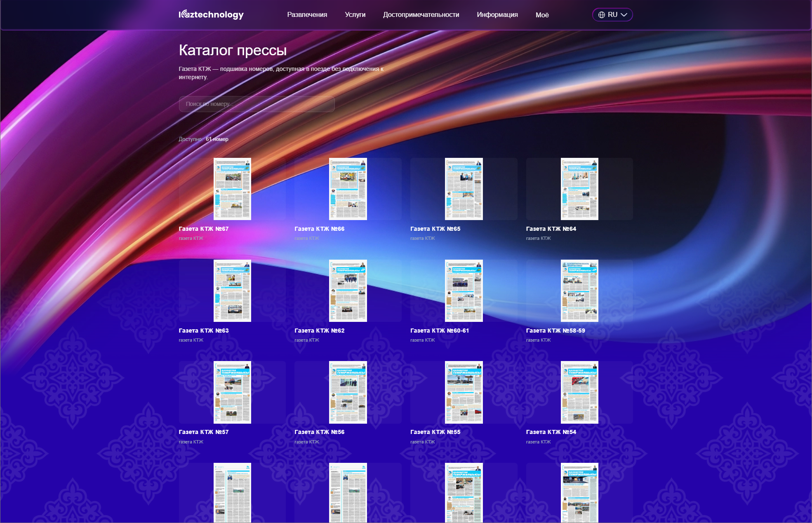Focus the issue number search field

pos(257,104)
